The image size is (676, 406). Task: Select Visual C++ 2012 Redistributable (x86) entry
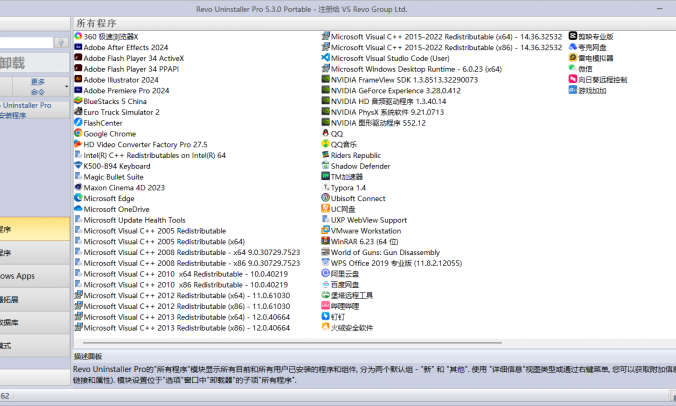tap(182, 306)
